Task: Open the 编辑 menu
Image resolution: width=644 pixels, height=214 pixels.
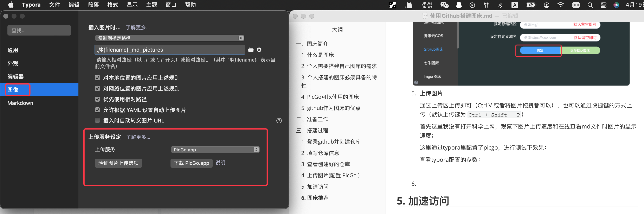Action: [74, 5]
